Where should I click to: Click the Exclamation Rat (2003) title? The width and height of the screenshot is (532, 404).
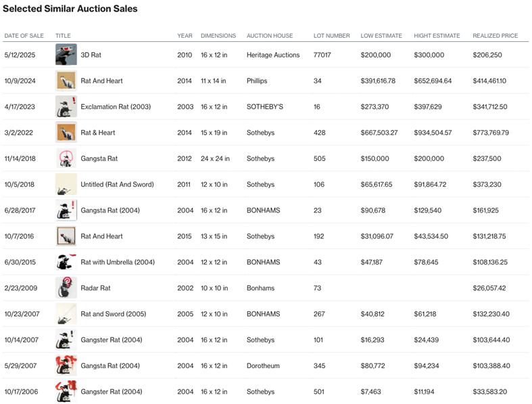pos(116,107)
